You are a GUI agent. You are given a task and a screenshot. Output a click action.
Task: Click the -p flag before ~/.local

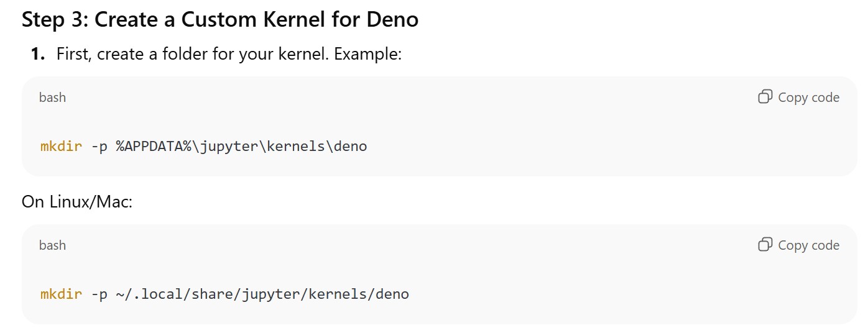click(99, 294)
